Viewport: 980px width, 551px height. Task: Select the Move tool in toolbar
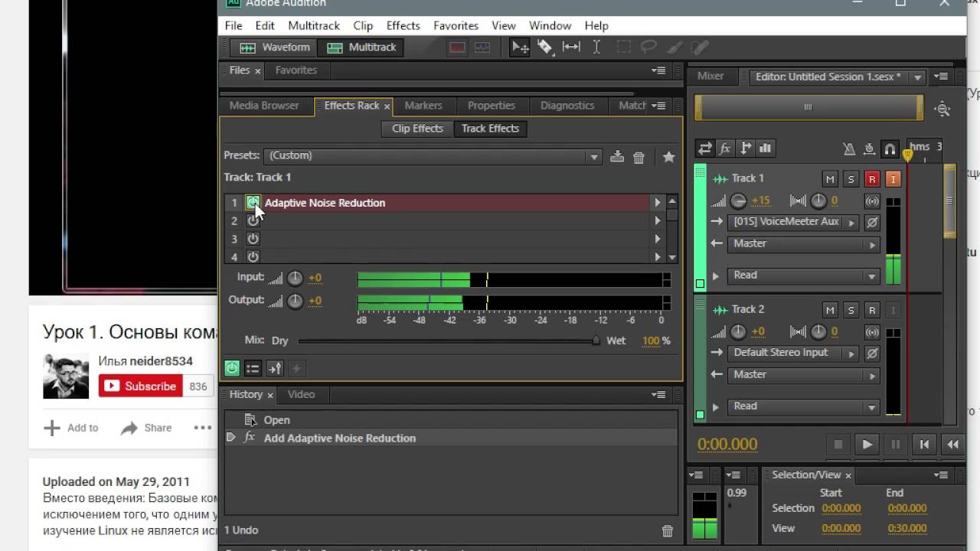[520, 47]
